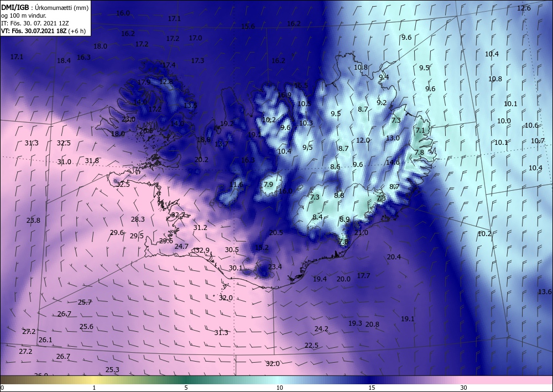This screenshot has height=392, width=553.
Task: Click the 19.4 value on the map
Action: tap(320, 279)
